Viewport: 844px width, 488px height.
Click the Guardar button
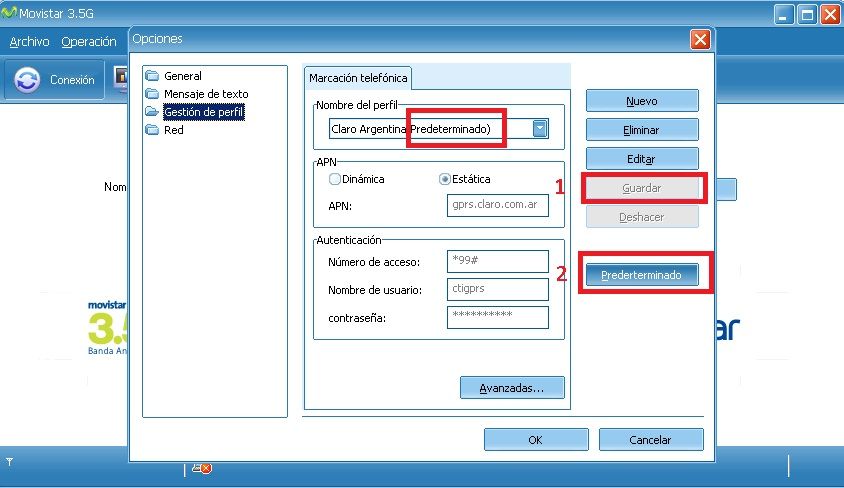click(642, 188)
